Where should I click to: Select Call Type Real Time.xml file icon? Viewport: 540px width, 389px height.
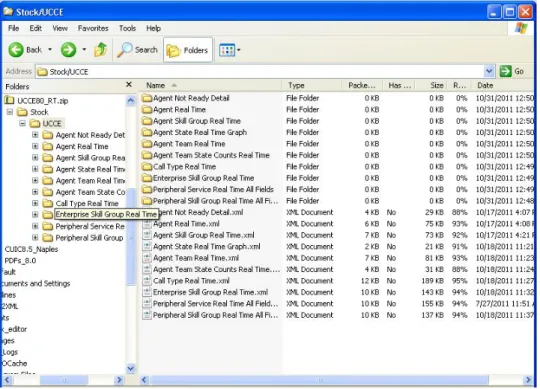click(147, 281)
